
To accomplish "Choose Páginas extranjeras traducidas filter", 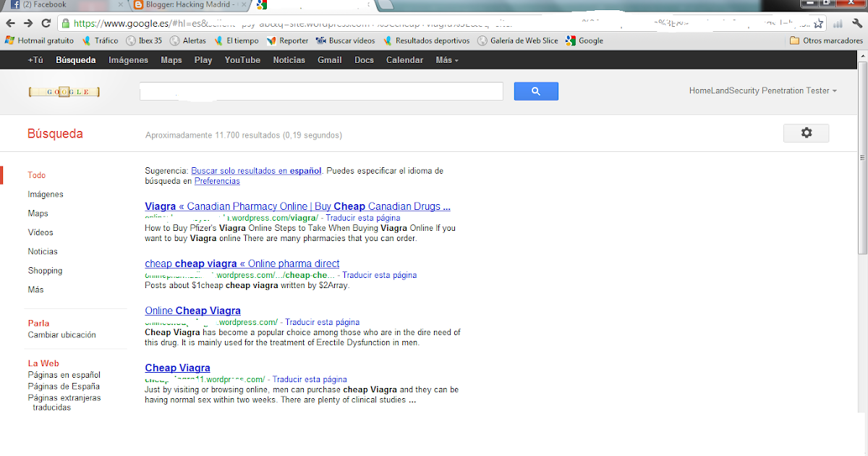I will (64, 402).
